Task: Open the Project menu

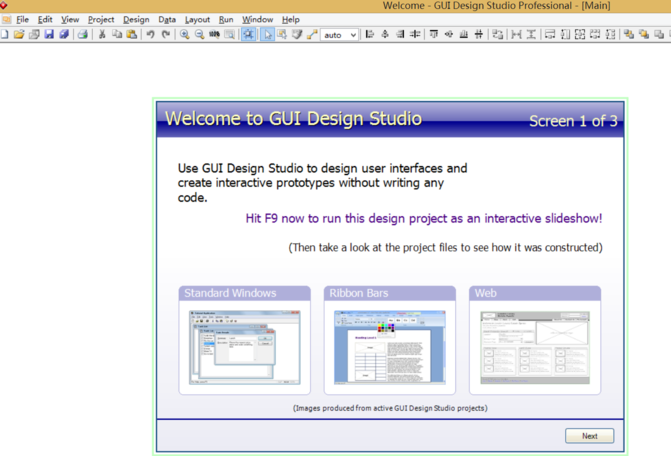Action: click(x=101, y=20)
